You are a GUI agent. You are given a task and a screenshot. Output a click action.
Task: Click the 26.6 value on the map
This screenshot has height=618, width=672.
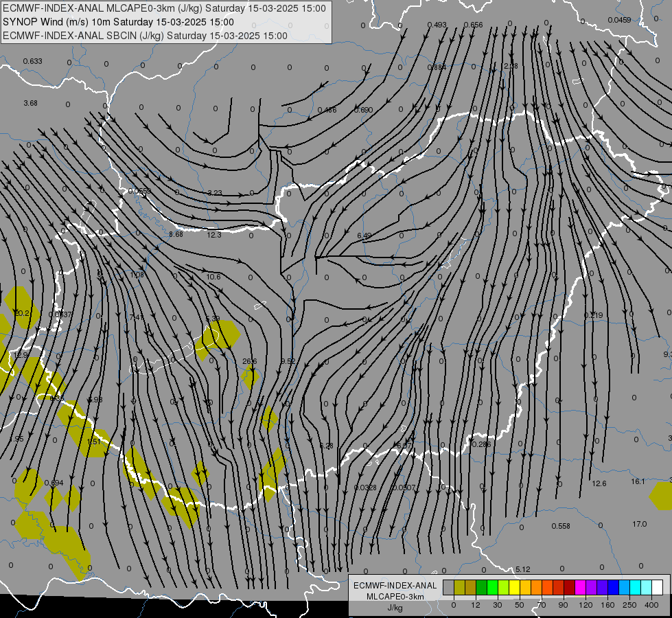[x=249, y=362]
